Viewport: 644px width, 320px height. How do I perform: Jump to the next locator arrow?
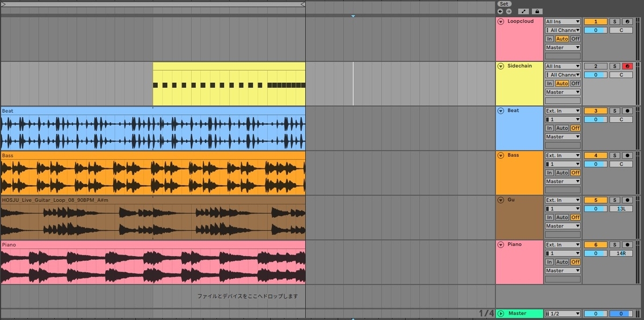[508, 11]
